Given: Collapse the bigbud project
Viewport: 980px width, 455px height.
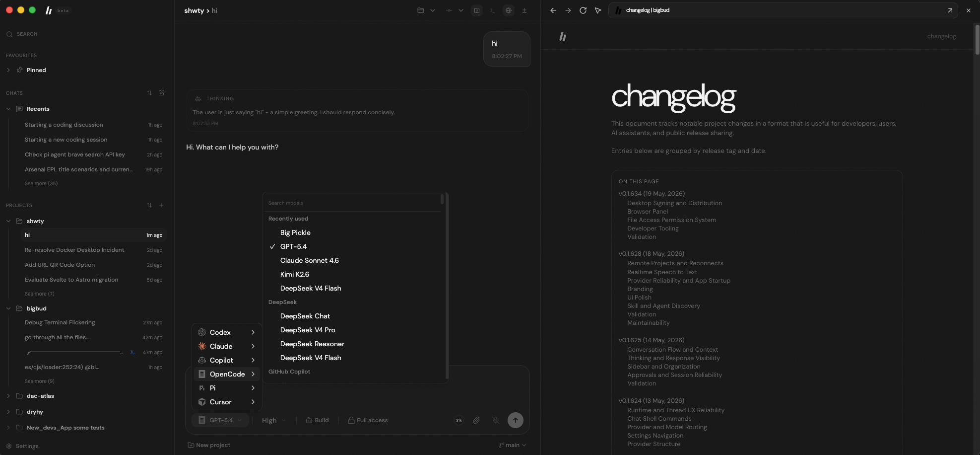Looking at the screenshot, I should [8, 308].
